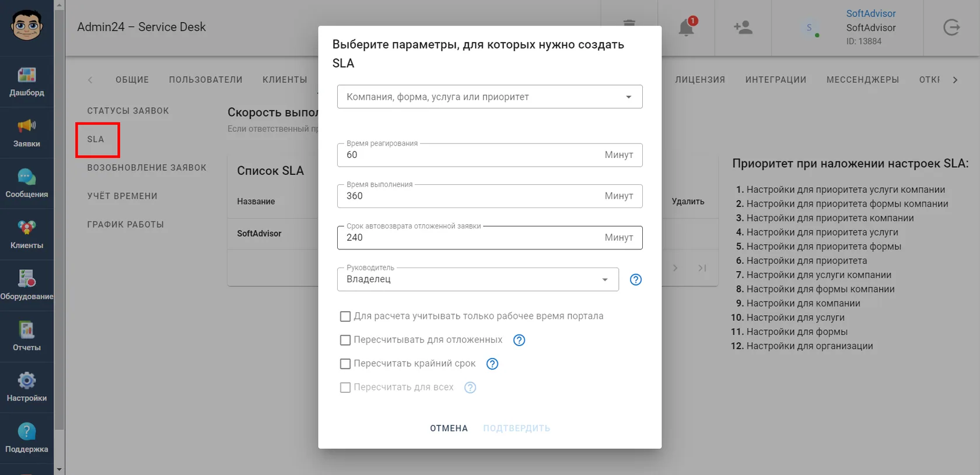Click Время выполнения input field
This screenshot has height=475, width=980.
point(490,196)
